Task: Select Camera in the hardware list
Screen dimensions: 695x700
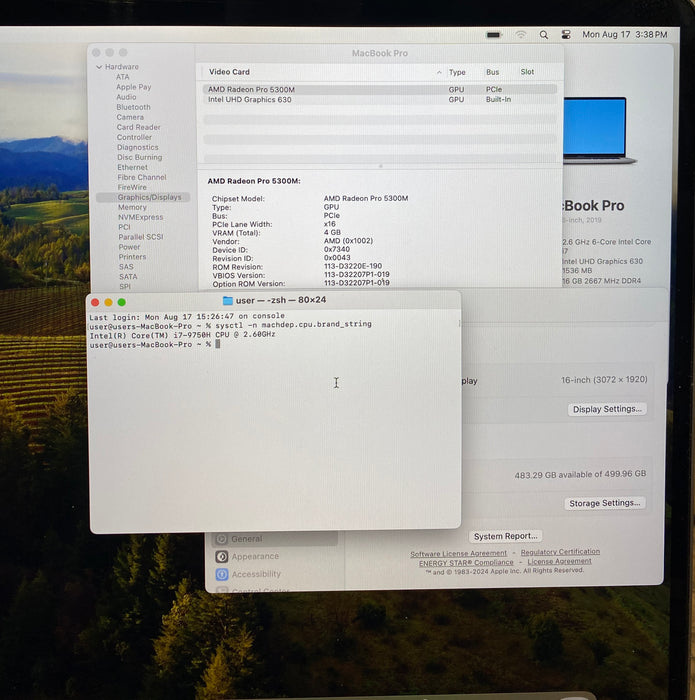Action: pos(130,117)
